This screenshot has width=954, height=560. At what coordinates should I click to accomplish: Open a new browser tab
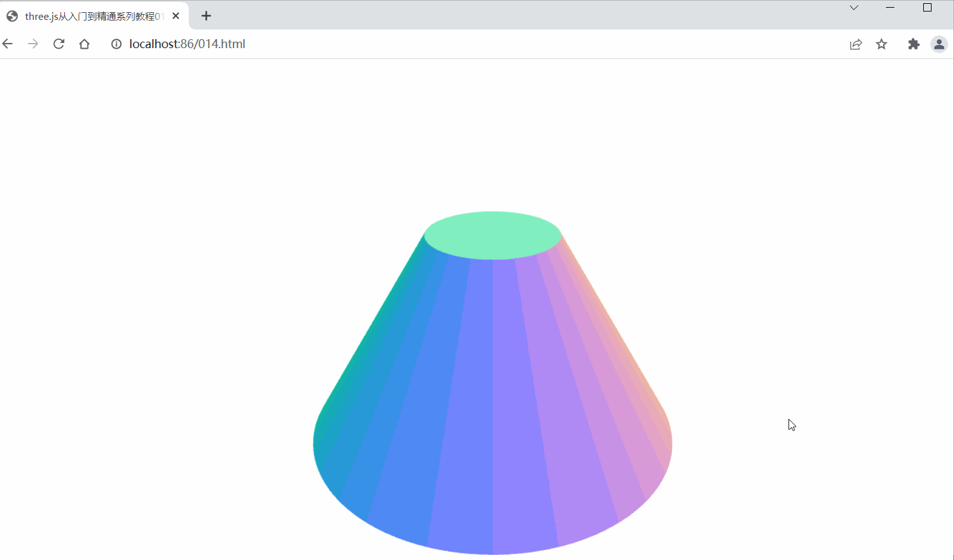[206, 15]
